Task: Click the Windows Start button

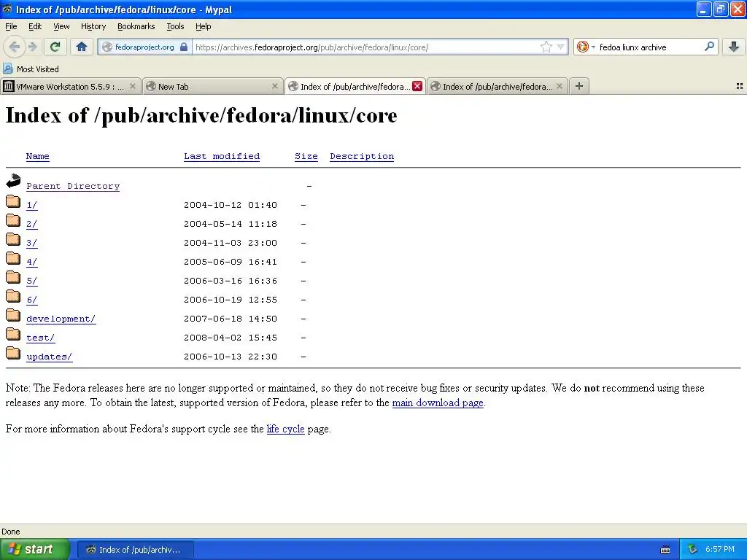Action: coord(34,549)
